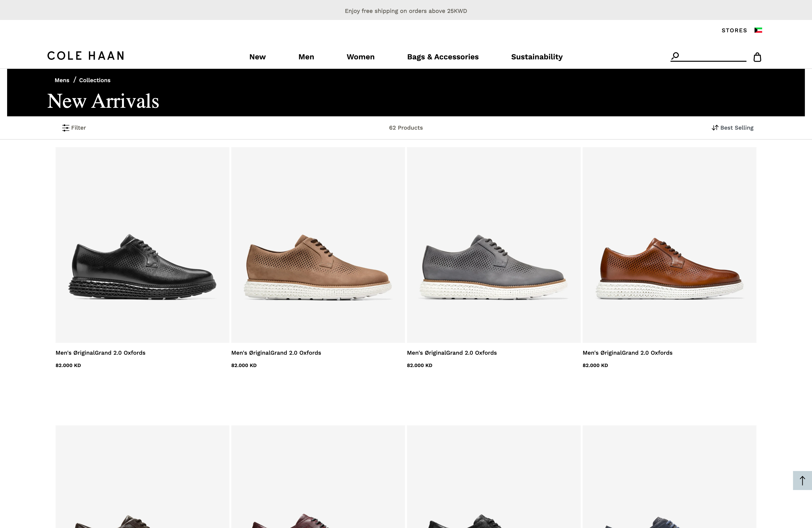The width and height of the screenshot is (812, 528).
Task: Visit the STORES link
Action: click(x=734, y=30)
